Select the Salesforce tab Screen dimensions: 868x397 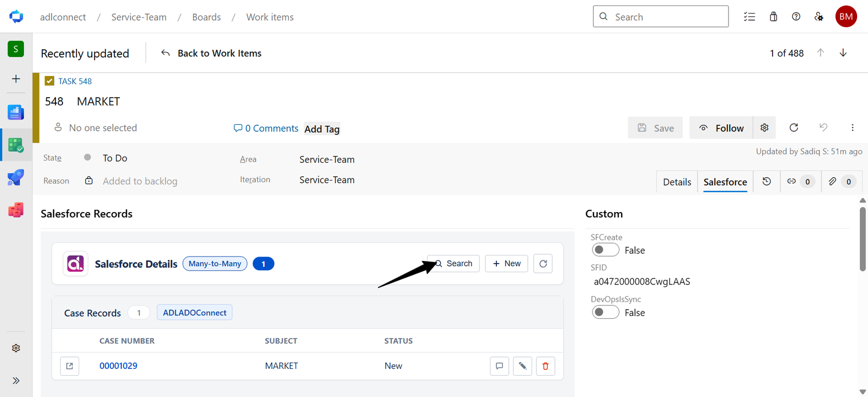725,182
